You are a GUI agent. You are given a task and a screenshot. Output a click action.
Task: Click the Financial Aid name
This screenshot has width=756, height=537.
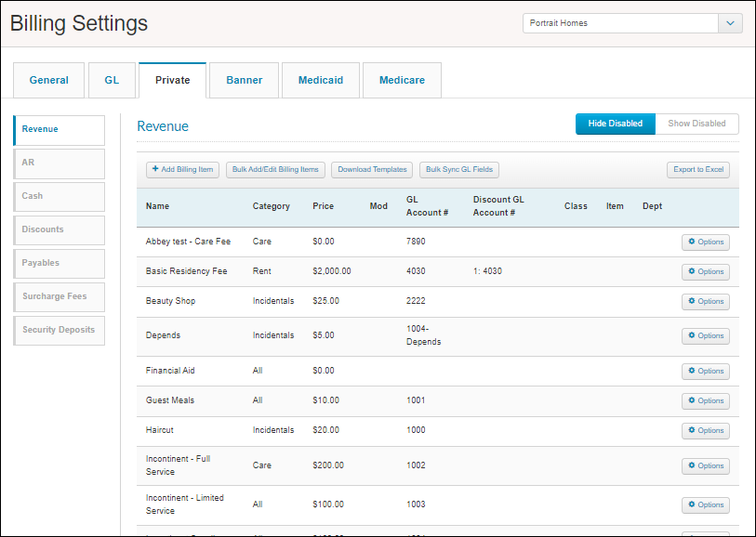pyautogui.click(x=170, y=371)
